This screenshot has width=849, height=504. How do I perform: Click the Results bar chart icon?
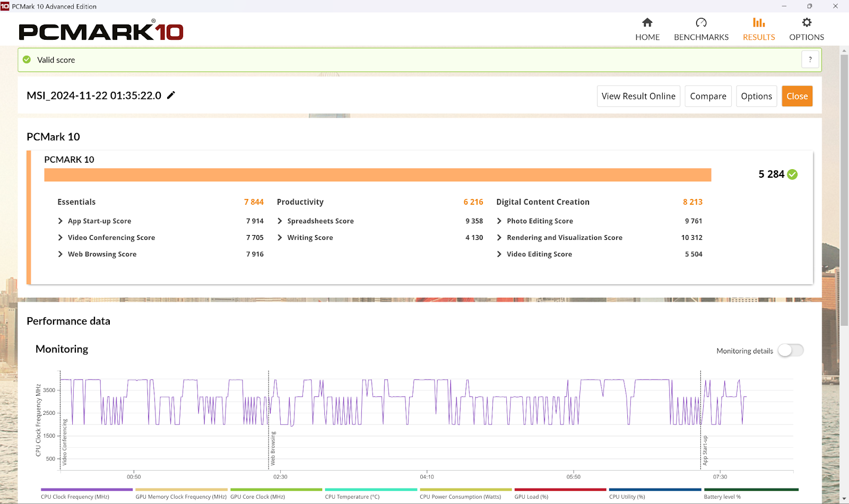(x=759, y=22)
